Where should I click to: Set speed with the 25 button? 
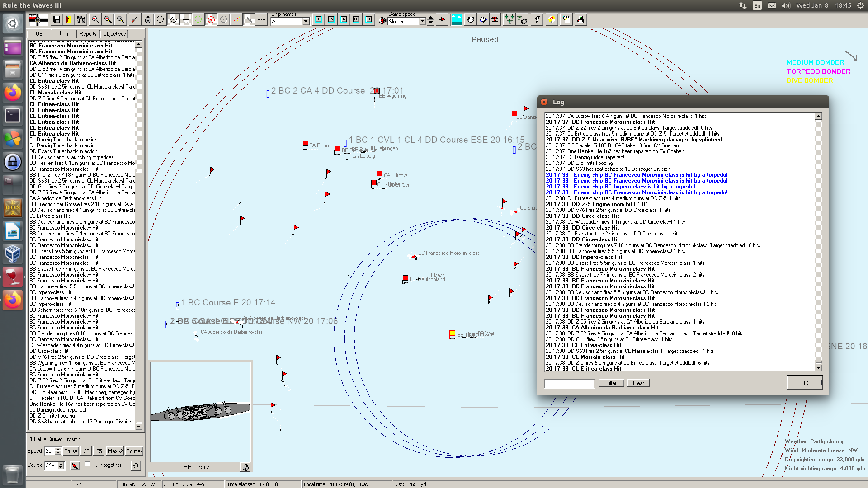coord(99,451)
